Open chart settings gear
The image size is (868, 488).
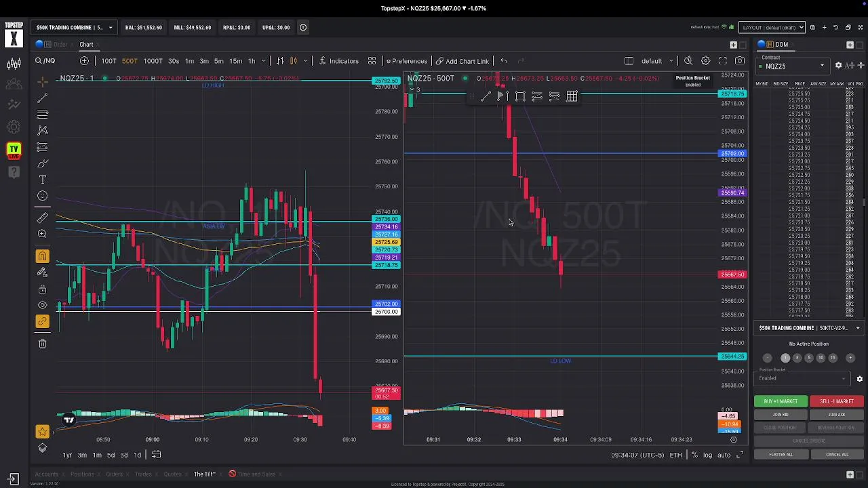coord(706,61)
